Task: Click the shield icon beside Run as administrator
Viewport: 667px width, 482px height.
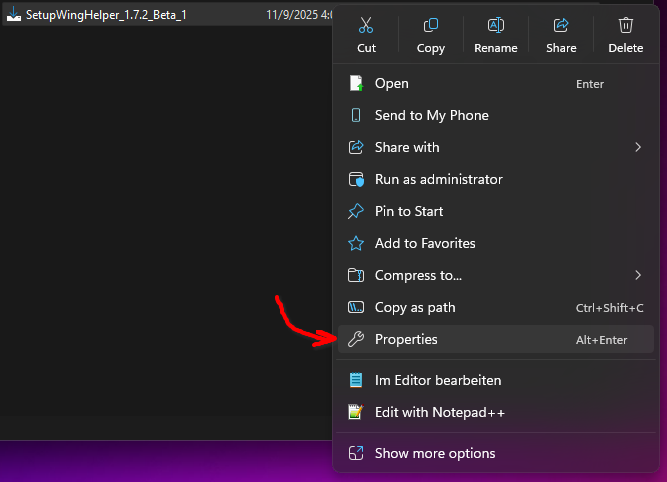Action: click(355, 179)
